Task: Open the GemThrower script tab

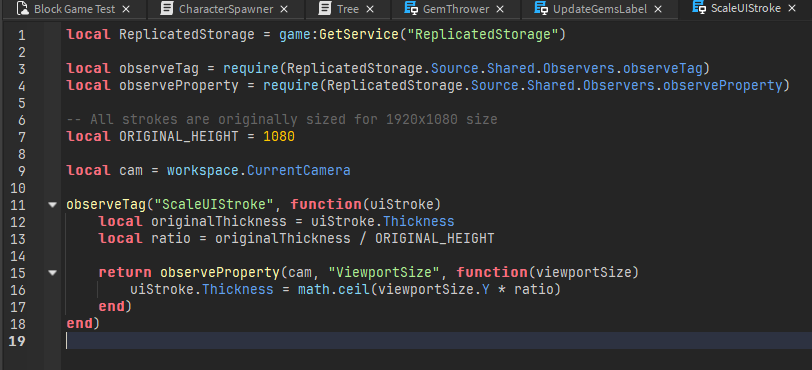Action: [x=455, y=9]
